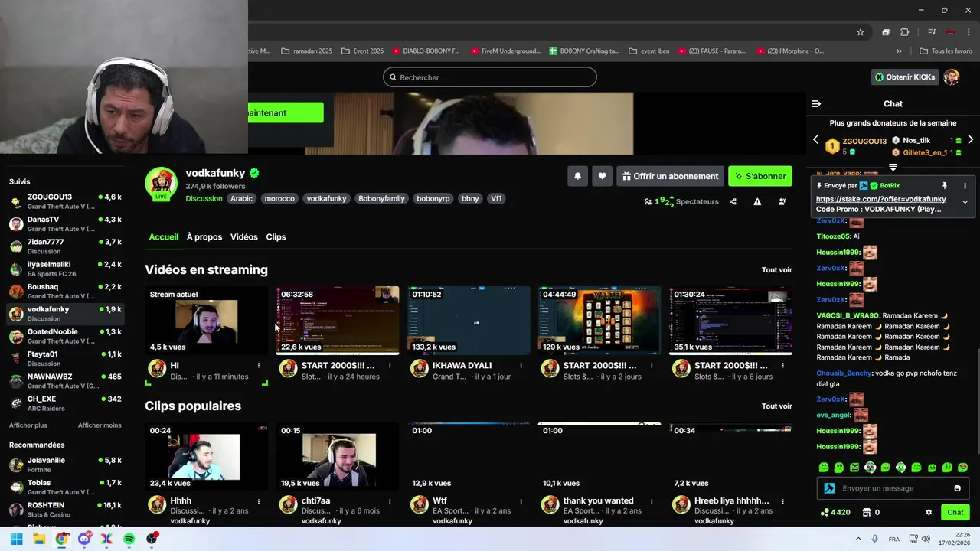Enable notifications with the bell icon

[577, 176]
